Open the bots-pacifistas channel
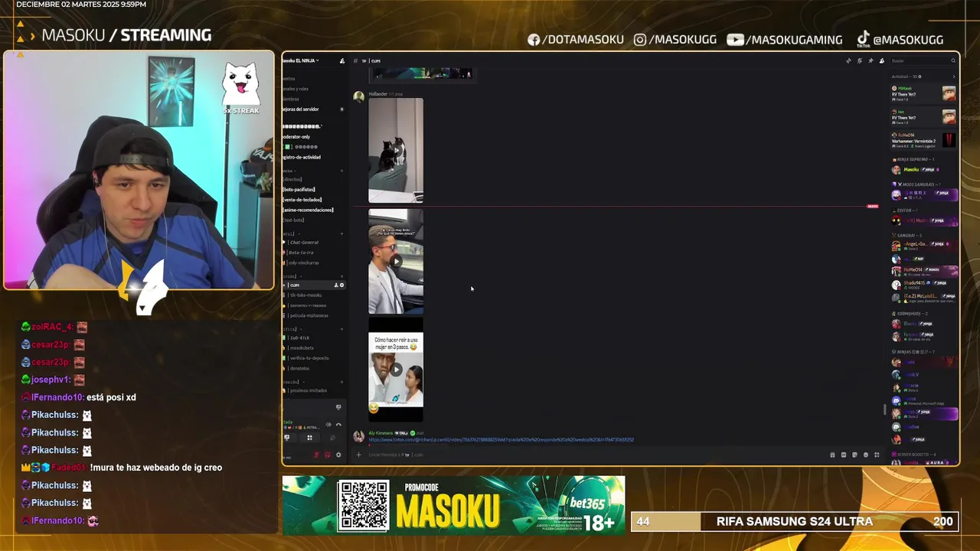The width and height of the screenshot is (980, 551). [x=299, y=189]
